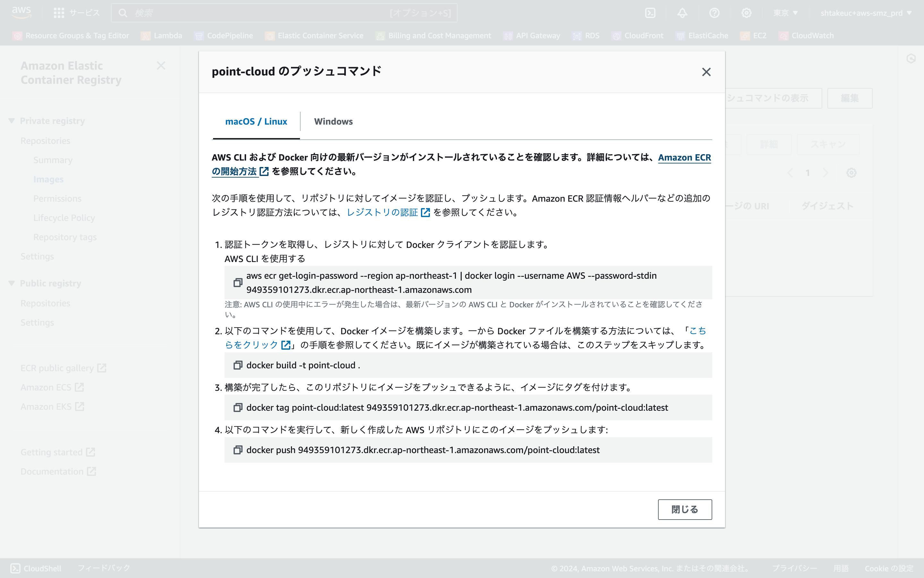924x578 pixels.
Task: Click フィードバック in the footer
Action: [104, 568]
